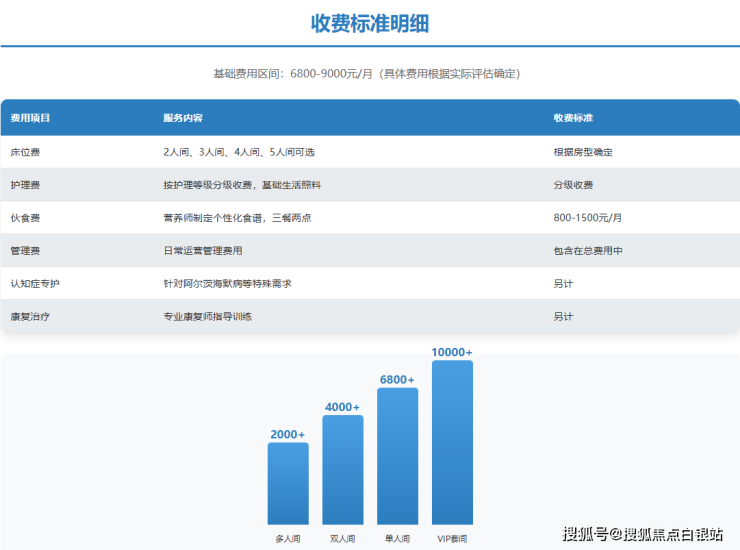This screenshot has width=740, height=550.
Task: Click the 2人间、3人间、4人间、5人间可选 service text
Action: click(238, 152)
